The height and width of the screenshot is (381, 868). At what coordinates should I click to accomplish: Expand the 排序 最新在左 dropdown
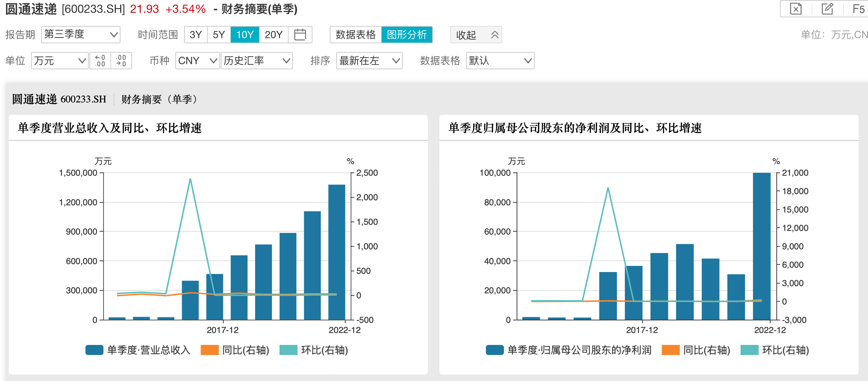click(369, 61)
